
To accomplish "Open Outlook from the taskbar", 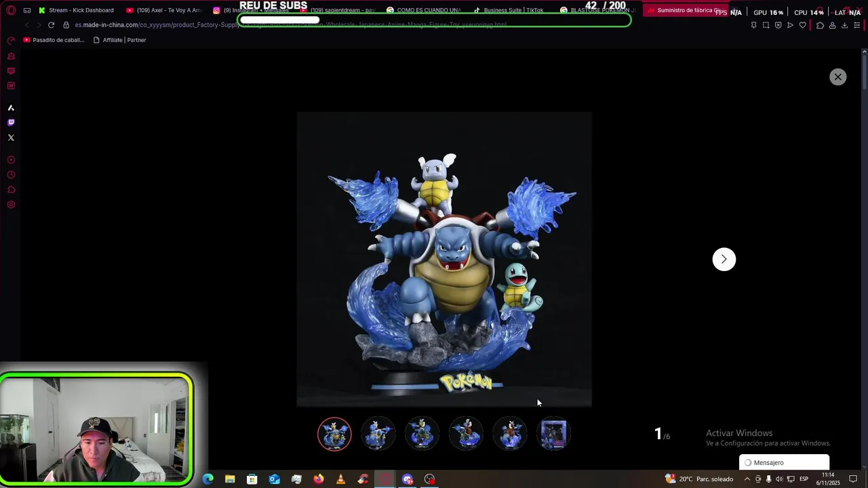I will tap(274, 479).
